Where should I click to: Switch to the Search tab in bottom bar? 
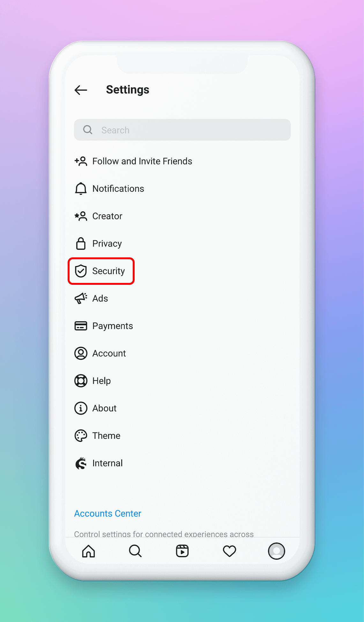[135, 551]
